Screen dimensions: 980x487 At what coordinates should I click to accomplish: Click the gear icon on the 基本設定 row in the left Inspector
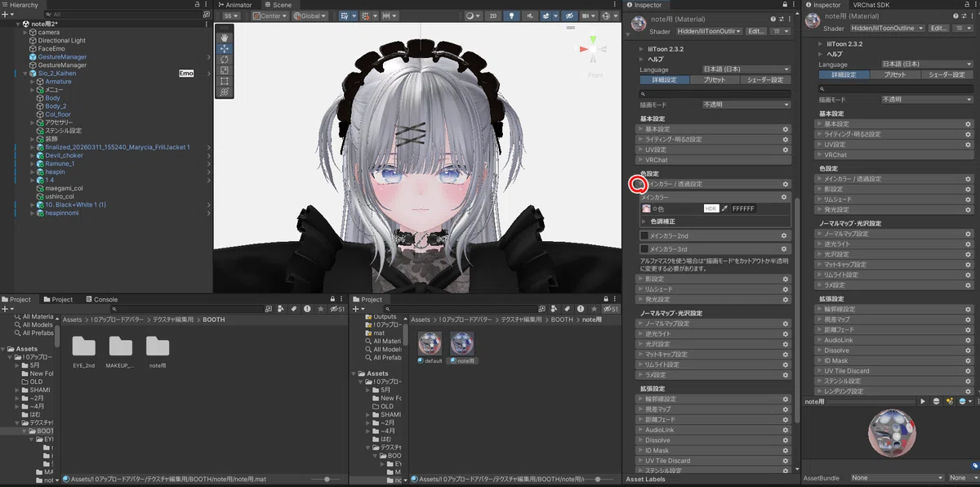coord(785,129)
